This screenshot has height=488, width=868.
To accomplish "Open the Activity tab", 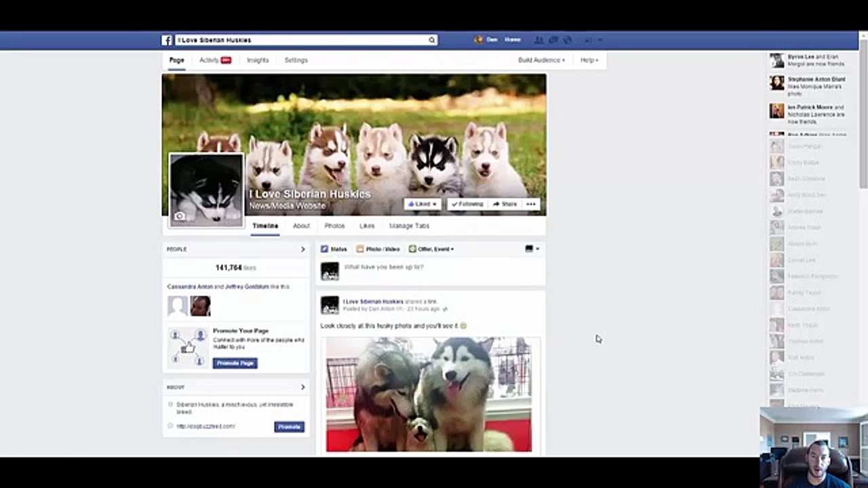I will pyautogui.click(x=215, y=60).
